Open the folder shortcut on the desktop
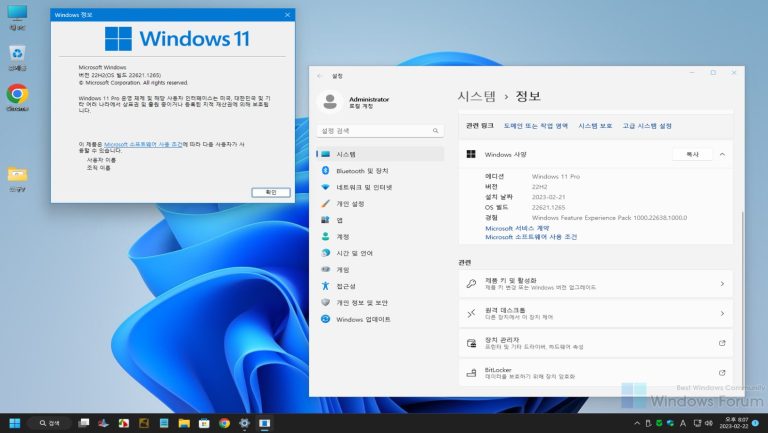 17,179
